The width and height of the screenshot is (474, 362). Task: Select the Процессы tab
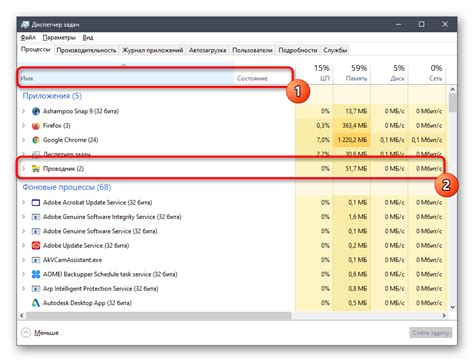(36, 49)
